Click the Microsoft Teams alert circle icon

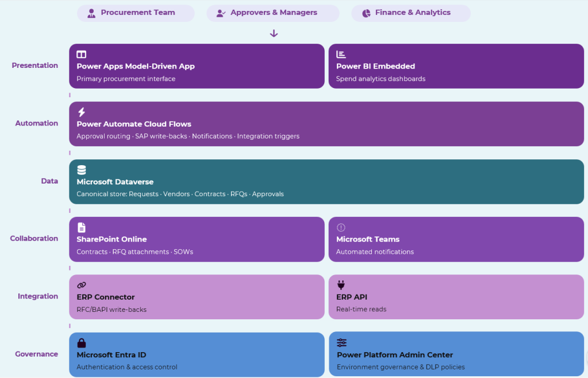click(341, 227)
